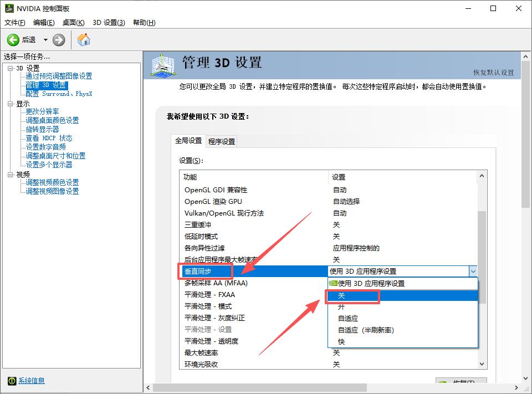Click the page vertical scrollbar up arrow

coord(525,57)
